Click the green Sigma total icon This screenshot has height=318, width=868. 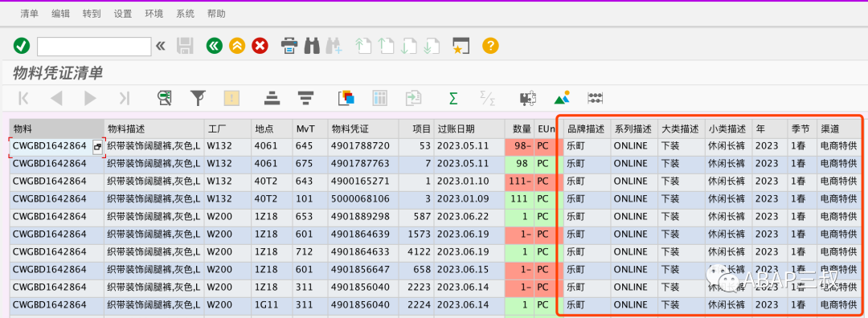pos(453,99)
